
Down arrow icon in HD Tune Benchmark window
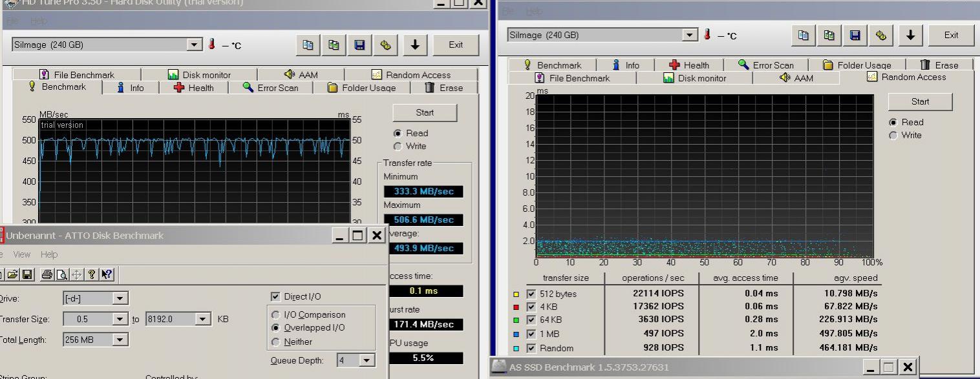[415, 45]
